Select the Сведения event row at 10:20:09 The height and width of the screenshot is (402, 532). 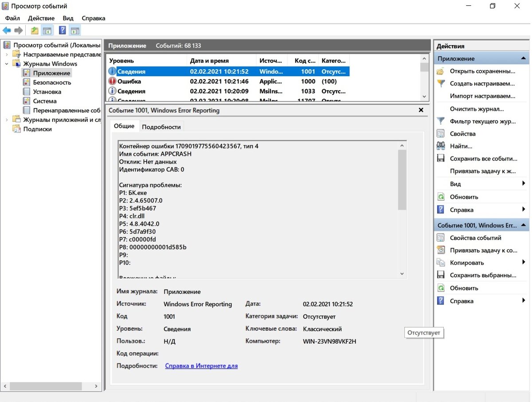pyautogui.click(x=228, y=91)
